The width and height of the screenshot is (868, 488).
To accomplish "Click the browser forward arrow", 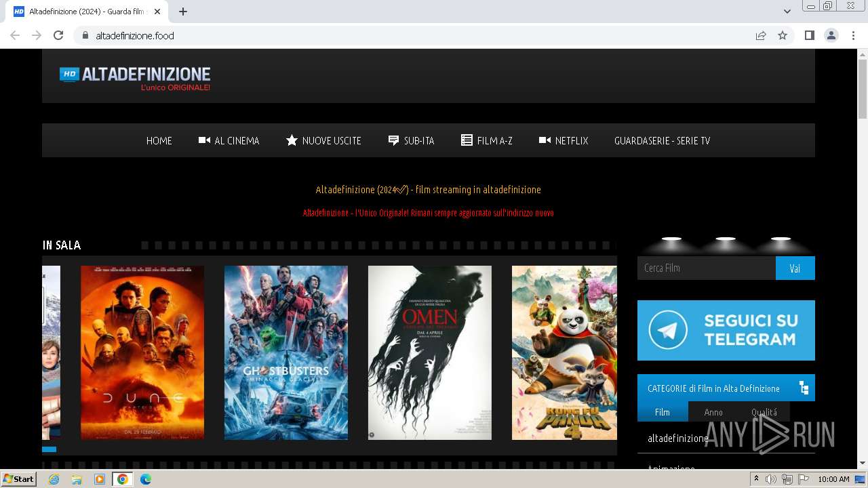I will coord(37,35).
